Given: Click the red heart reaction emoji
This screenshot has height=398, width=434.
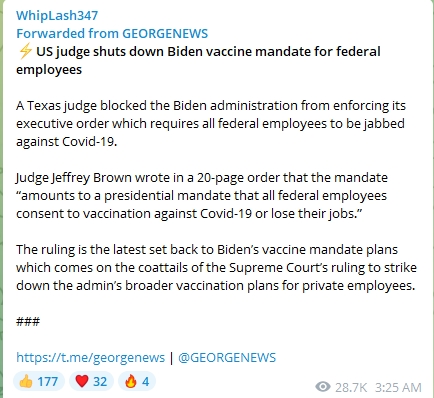Looking at the screenshot, I should [82, 381].
